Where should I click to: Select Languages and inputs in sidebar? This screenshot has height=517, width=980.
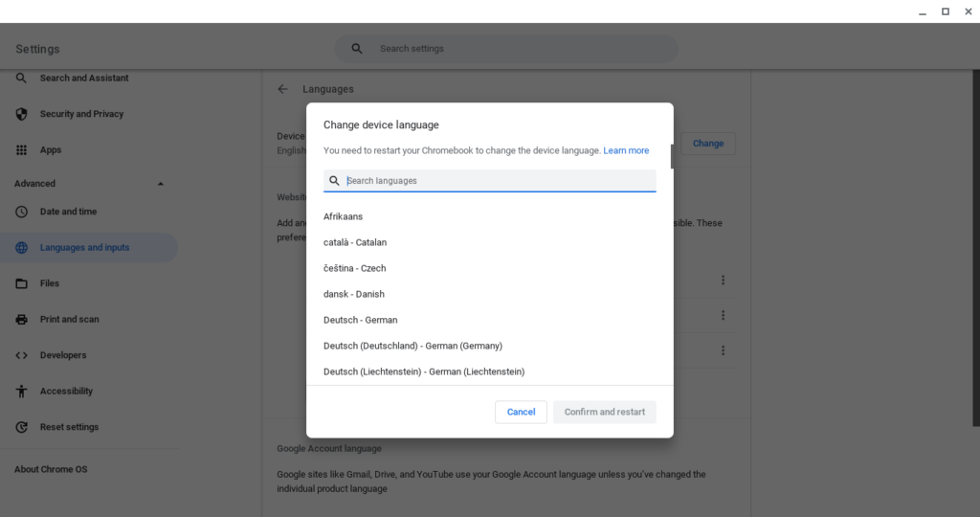pos(89,248)
